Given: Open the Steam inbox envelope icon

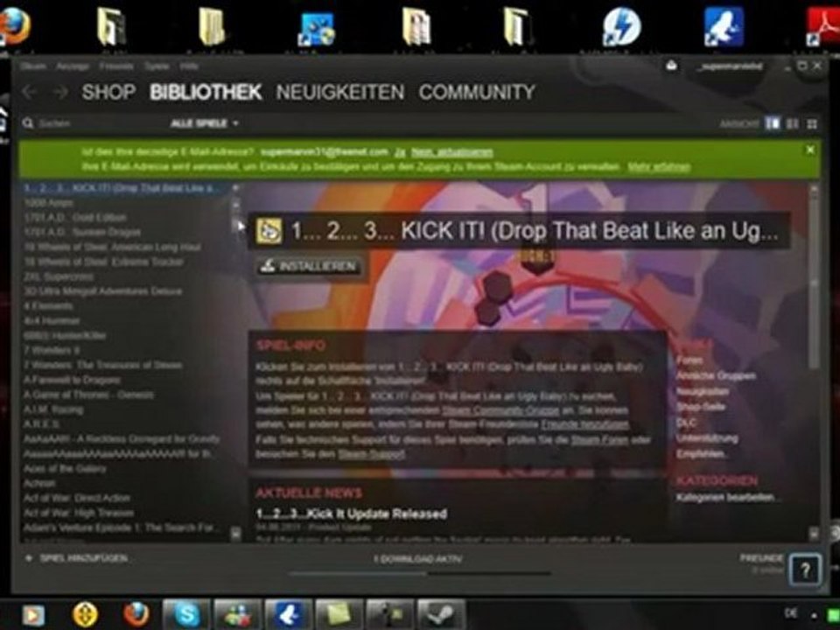Looking at the screenshot, I should pos(672,66).
